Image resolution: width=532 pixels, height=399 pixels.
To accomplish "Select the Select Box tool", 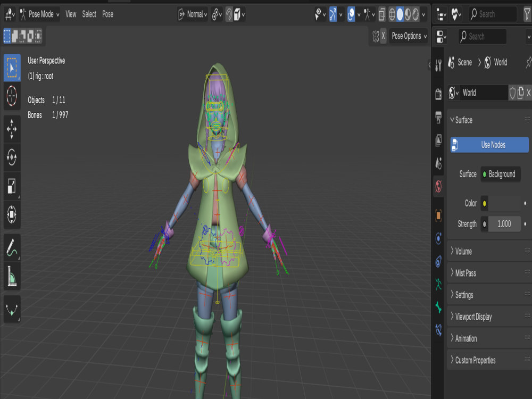I will (x=12, y=68).
